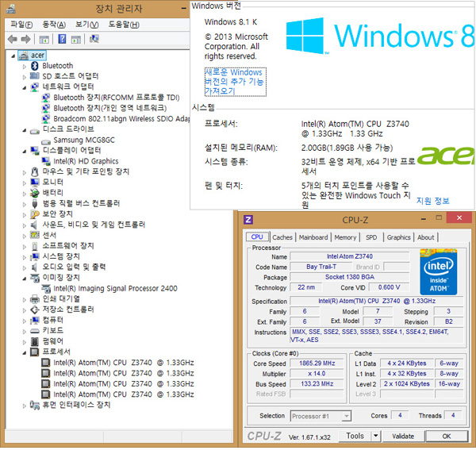476x450 pixels.
Task: Open the 도움말(H) menu
Action: click(125, 25)
